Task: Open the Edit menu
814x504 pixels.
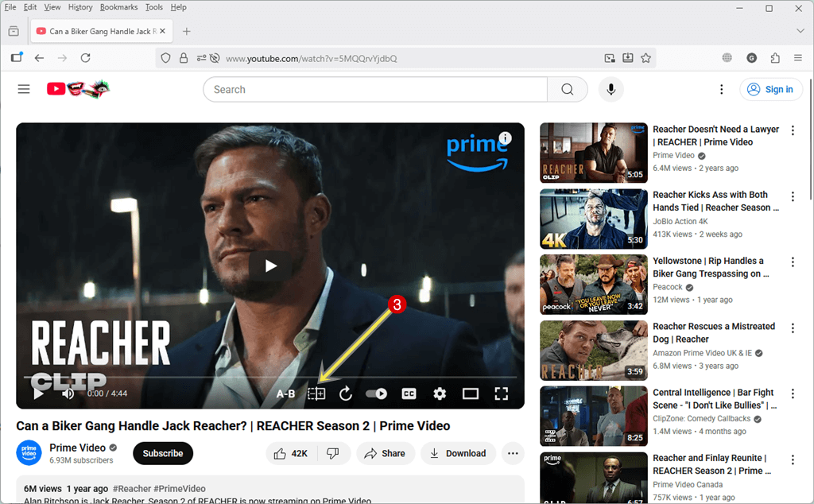Action: 30,7
